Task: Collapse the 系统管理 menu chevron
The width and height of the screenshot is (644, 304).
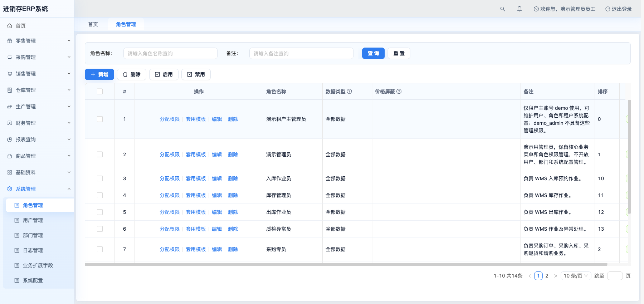Action: tap(69, 189)
